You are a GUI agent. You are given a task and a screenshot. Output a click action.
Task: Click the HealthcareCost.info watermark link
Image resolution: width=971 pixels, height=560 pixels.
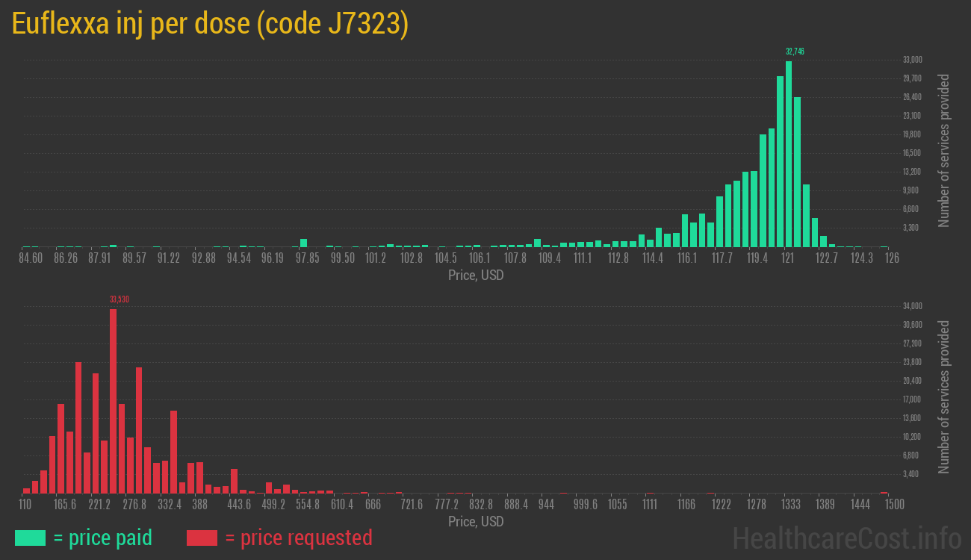pos(846,538)
